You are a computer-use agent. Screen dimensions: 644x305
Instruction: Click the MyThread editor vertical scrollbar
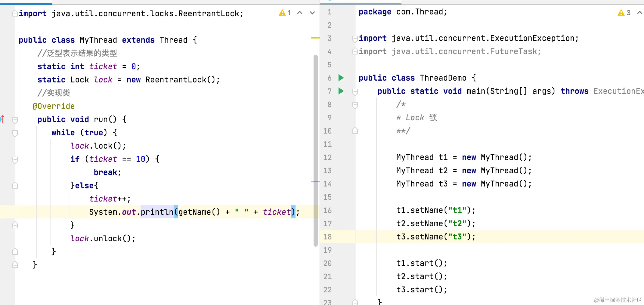pyautogui.click(x=315, y=150)
